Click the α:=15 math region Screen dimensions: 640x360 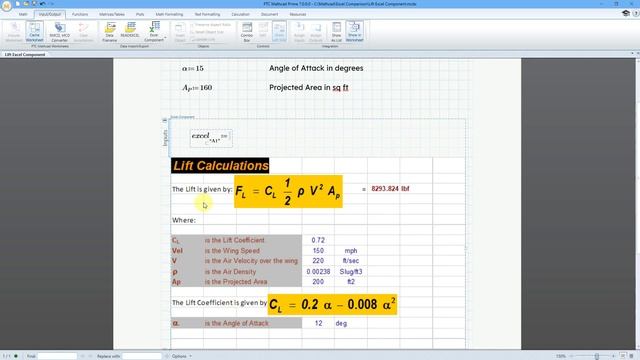click(x=193, y=68)
